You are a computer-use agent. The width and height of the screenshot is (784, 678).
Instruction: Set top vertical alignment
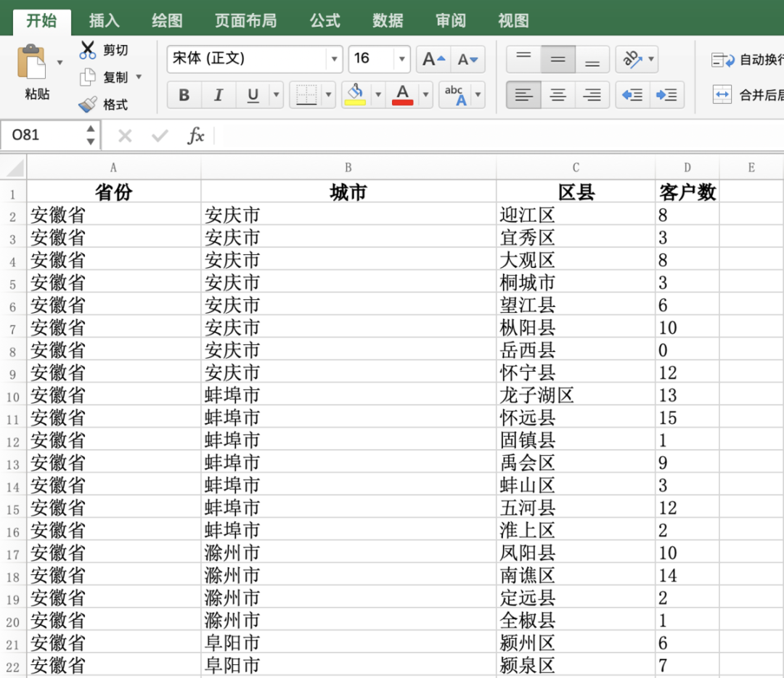[x=523, y=60]
